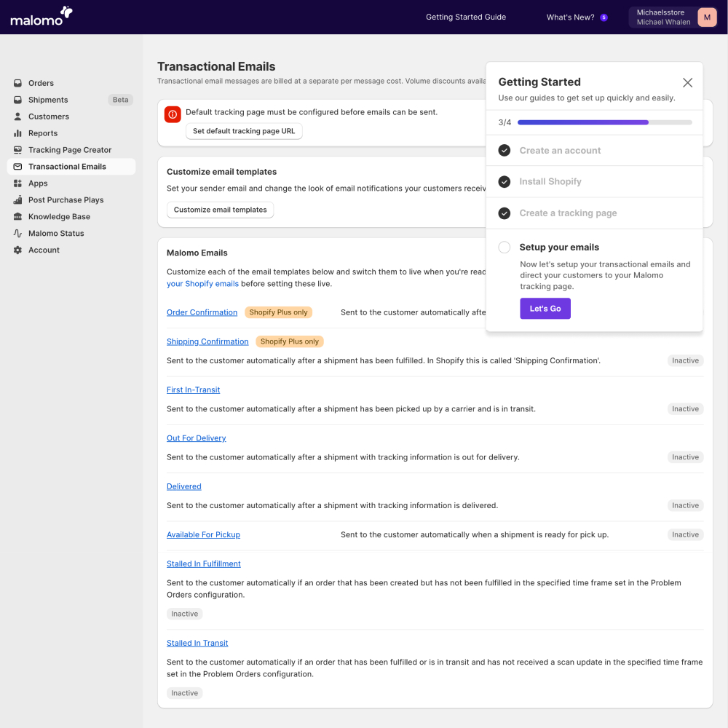Image resolution: width=728 pixels, height=728 pixels.
Task: Click the Inactive status for First In-Transit
Action: [685, 409]
